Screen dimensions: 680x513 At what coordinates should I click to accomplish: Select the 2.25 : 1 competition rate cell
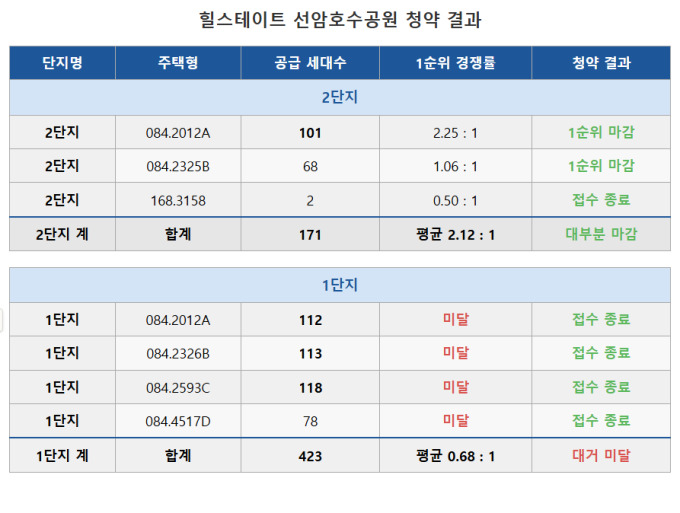click(x=455, y=133)
